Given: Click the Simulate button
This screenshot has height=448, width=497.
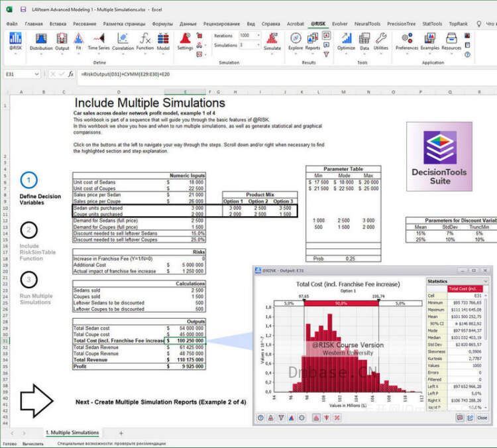Looking at the screenshot, I should tap(272, 42).
